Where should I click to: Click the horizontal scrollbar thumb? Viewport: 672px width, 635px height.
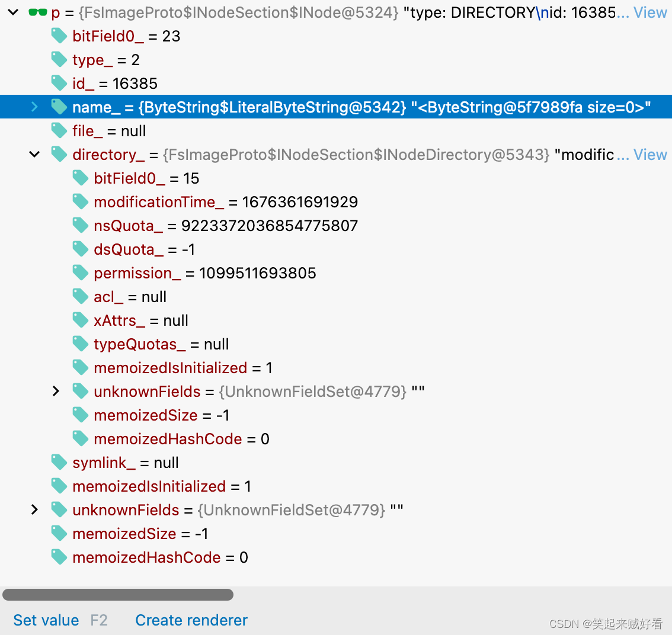(118, 594)
